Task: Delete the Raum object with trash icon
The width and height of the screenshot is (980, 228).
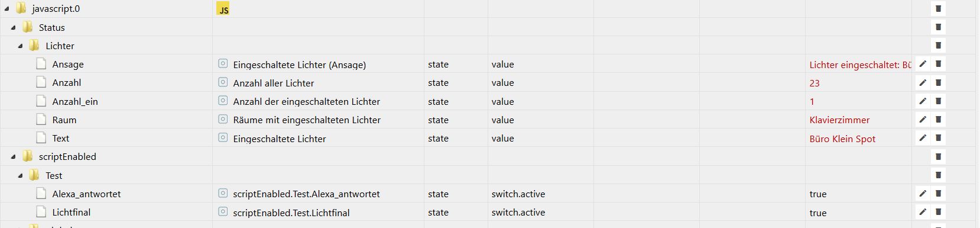Action: point(938,120)
